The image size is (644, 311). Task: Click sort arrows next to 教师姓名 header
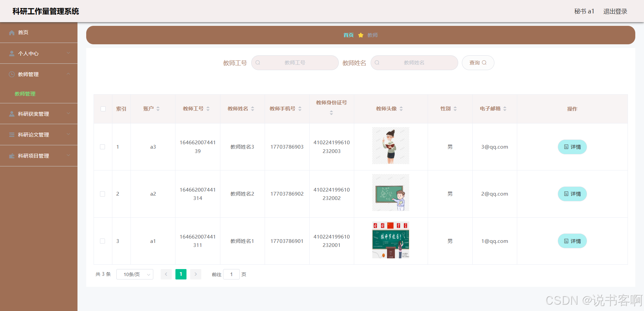253,109
